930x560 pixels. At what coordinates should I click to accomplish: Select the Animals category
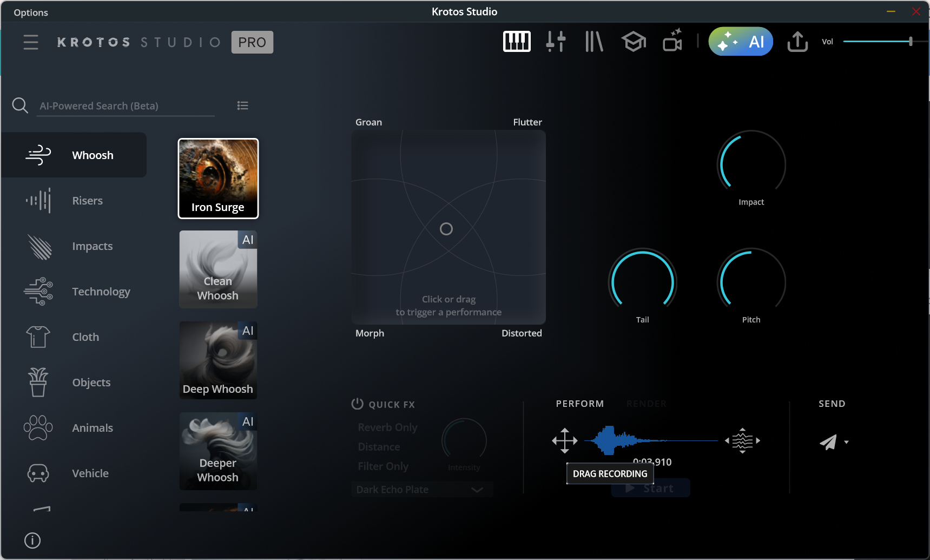coord(74,428)
